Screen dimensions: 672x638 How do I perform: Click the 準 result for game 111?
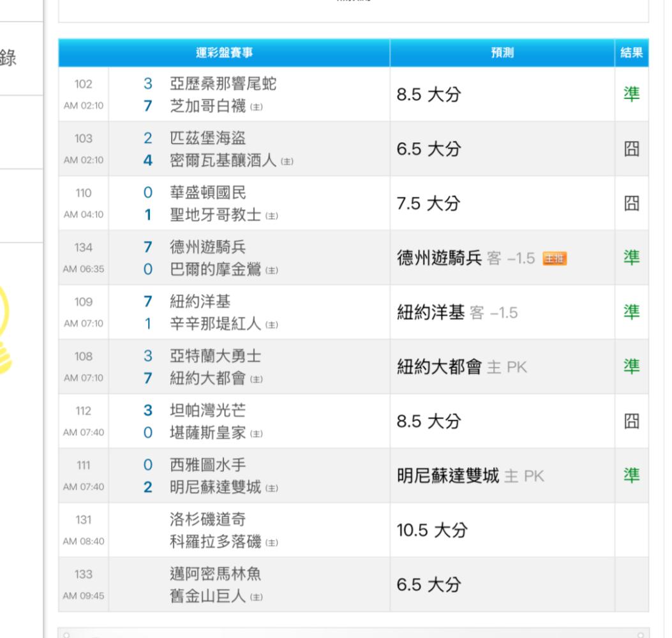click(x=631, y=475)
